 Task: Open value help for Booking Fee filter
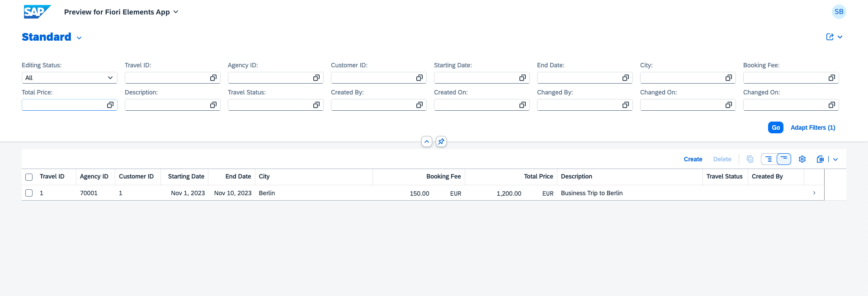(832, 78)
